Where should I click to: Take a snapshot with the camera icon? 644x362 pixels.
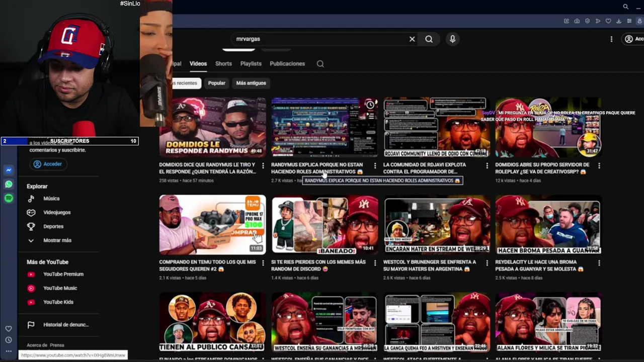[577, 21]
